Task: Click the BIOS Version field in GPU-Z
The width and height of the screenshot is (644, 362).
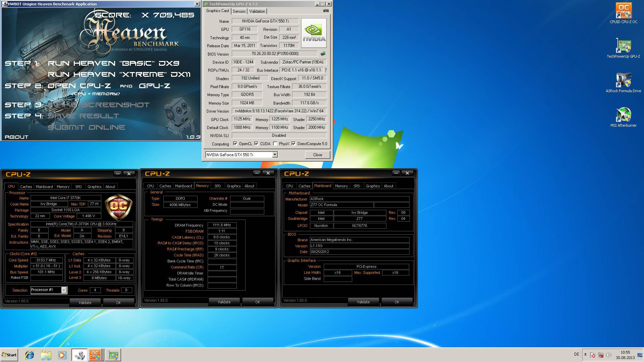Action: pyautogui.click(x=275, y=54)
